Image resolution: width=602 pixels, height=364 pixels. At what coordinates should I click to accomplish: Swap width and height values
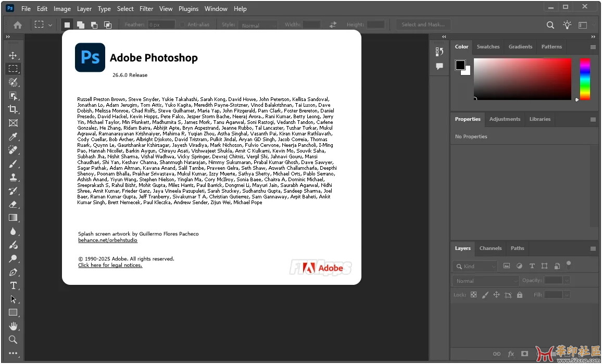coord(333,24)
